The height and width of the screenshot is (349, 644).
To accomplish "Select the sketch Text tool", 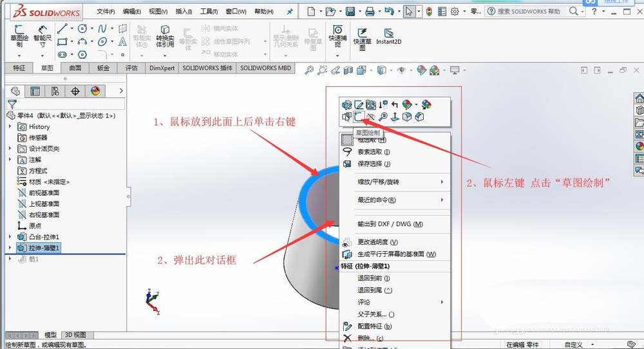I will tap(122, 41).
